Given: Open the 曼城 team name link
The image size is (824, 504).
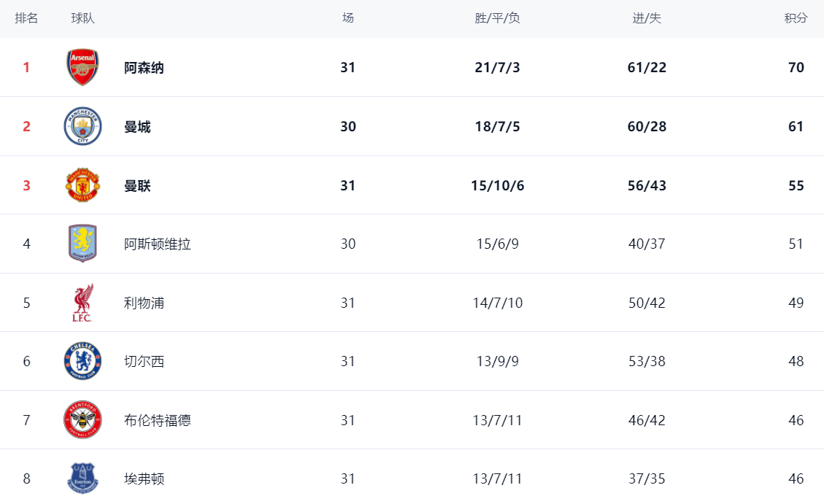Looking at the screenshot, I should pyautogui.click(x=137, y=127).
